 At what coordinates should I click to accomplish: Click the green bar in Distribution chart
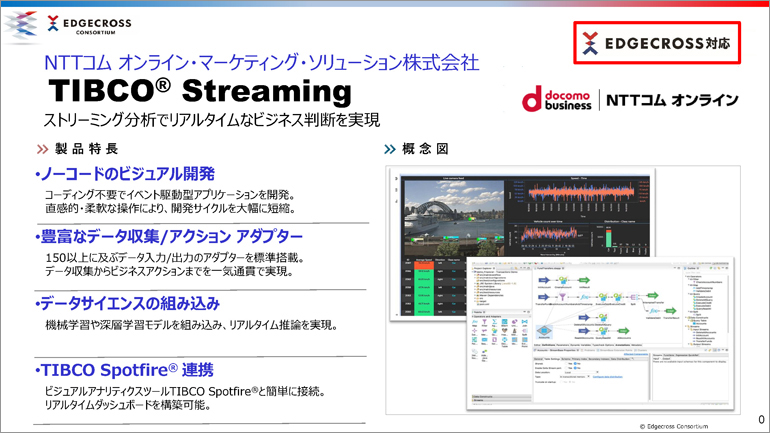point(608,238)
